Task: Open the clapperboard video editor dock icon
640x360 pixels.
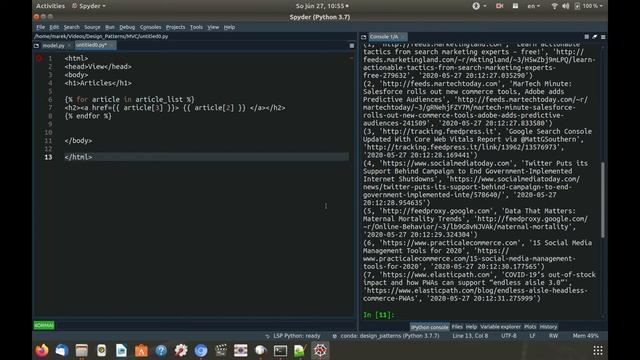Action: click(221, 350)
